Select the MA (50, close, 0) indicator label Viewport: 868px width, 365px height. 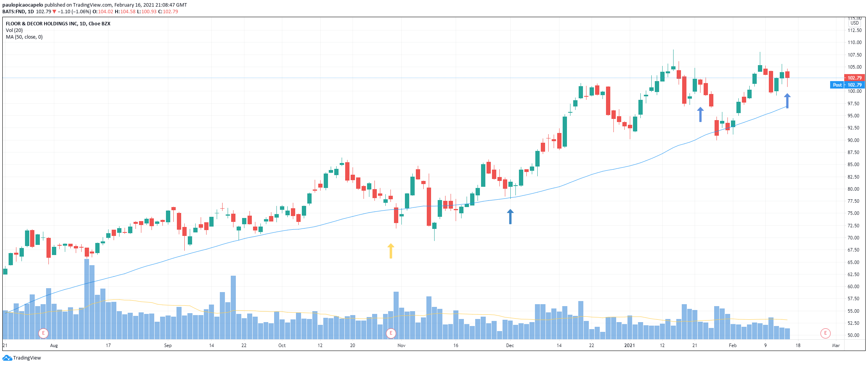coord(24,37)
